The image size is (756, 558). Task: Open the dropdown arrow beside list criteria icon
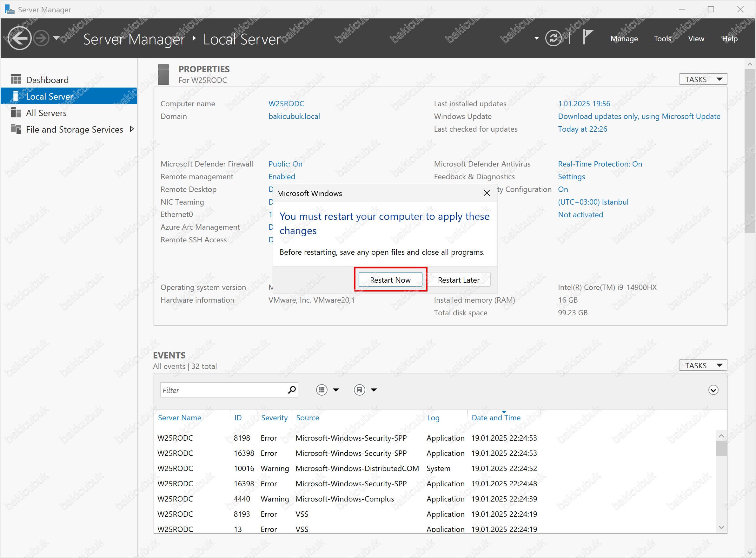tap(335, 390)
